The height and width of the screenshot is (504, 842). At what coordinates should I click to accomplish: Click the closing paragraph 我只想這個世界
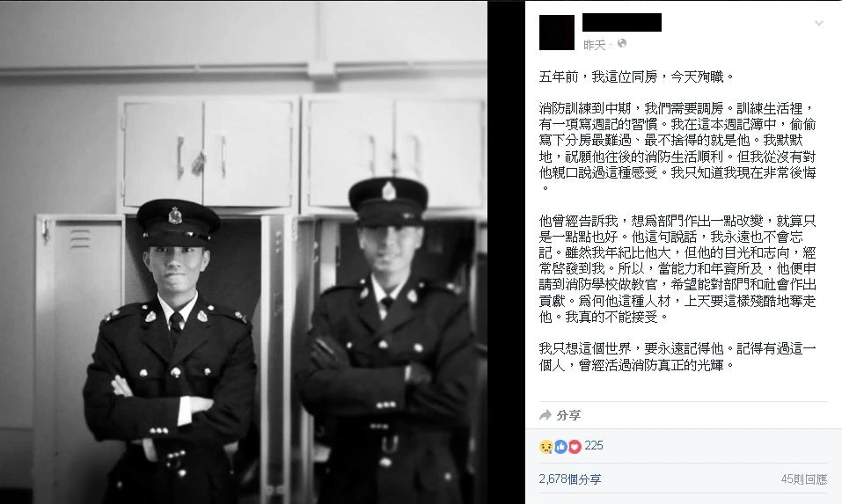(677, 357)
